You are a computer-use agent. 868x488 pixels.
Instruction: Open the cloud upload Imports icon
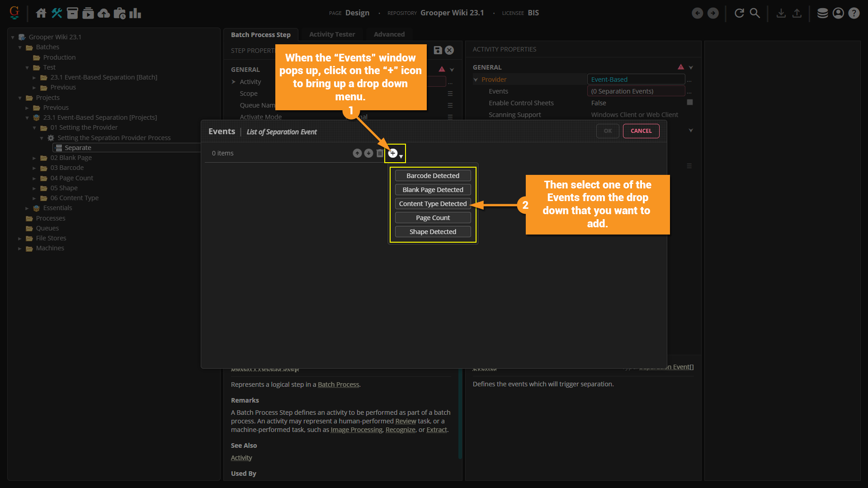(x=104, y=13)
